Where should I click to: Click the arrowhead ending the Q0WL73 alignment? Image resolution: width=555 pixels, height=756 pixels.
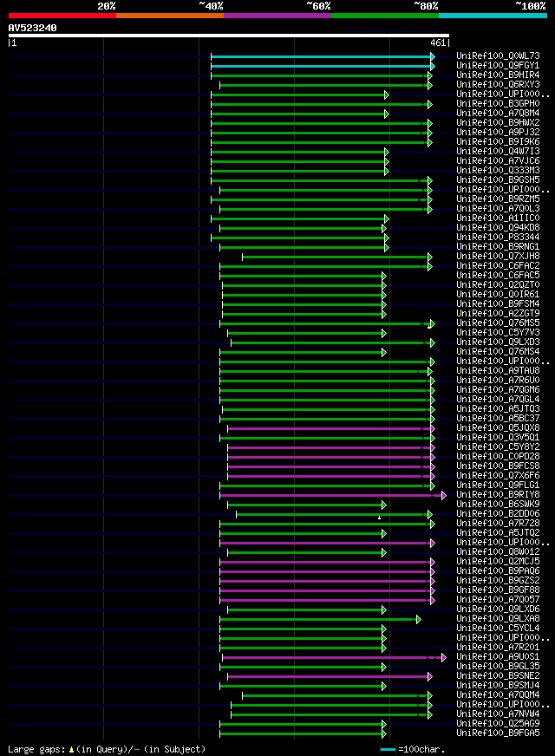click(433, 57)
